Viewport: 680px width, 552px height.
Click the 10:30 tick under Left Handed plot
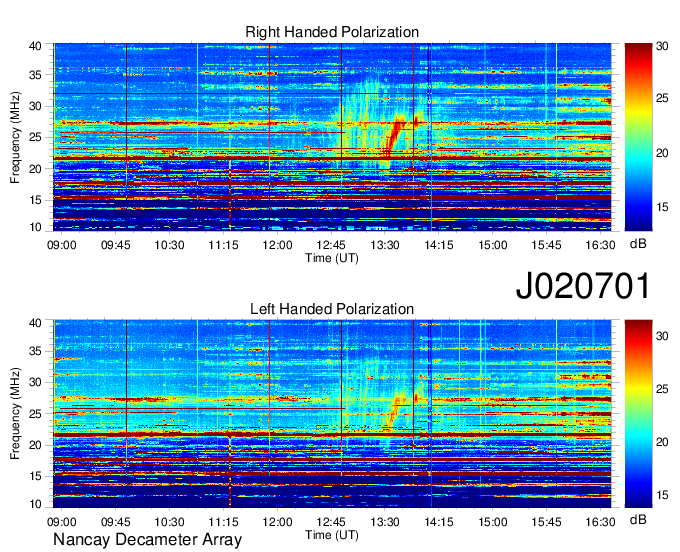[169, 522]
